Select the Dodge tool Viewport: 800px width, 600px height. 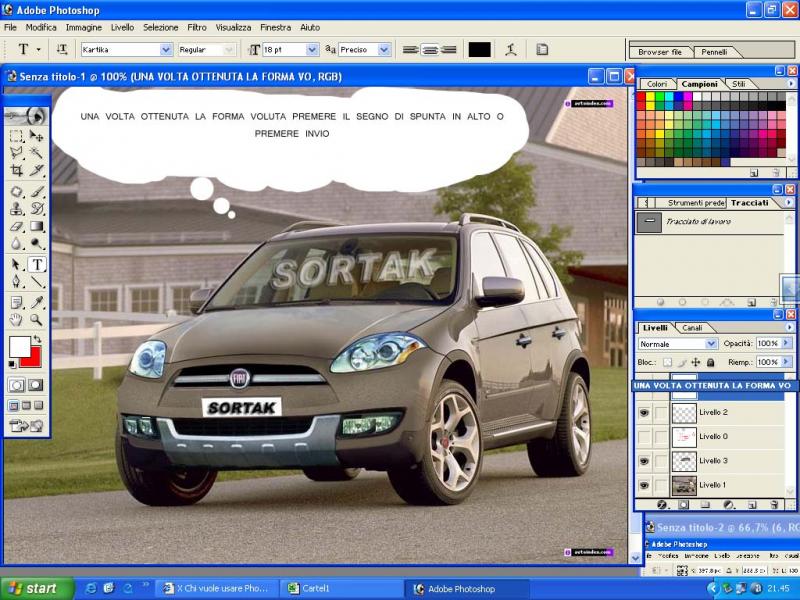point(36,243)
